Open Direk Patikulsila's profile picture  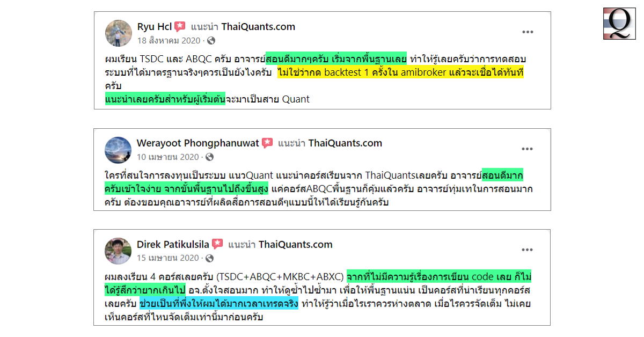pyautogui.click(x=118, y=251)
